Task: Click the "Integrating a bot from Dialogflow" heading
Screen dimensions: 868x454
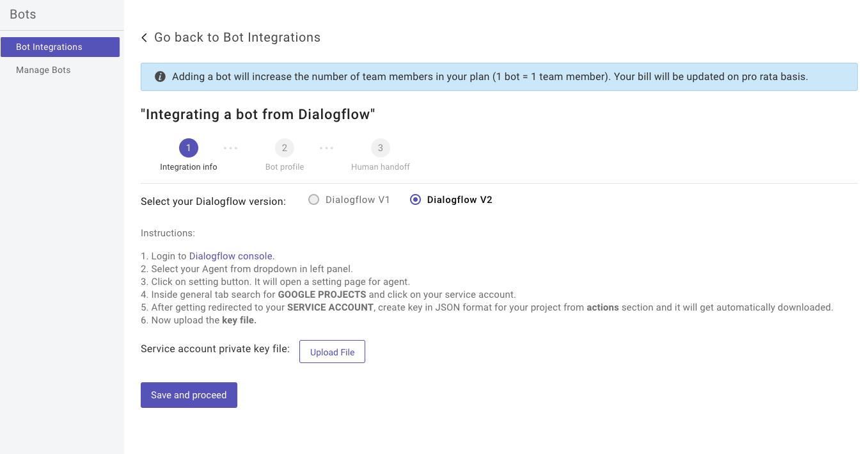Action: click(258, 115)
